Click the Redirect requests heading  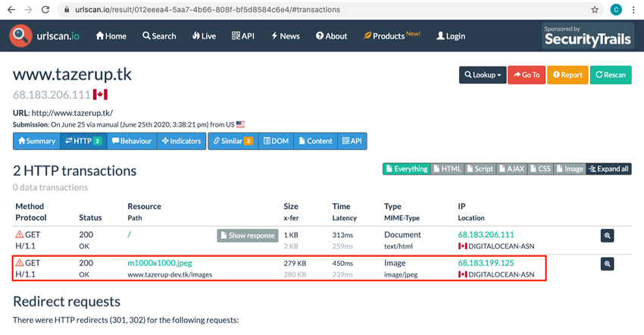pos(67,302)
